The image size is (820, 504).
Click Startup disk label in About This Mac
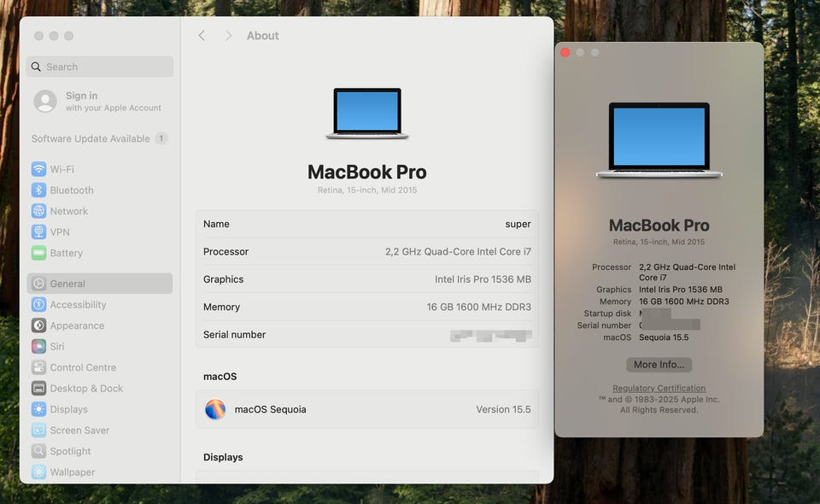click(x=607, y=314)
